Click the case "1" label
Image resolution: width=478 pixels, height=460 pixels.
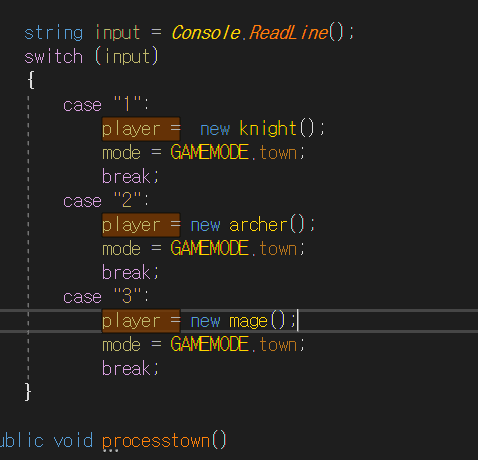click(x=106, y=105)
